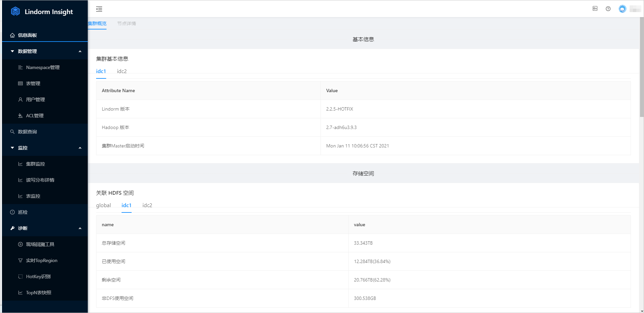The image size is (644, 313).
Task: Select global tab under 关联 HDFS 空间
Action: coord(103,205)
